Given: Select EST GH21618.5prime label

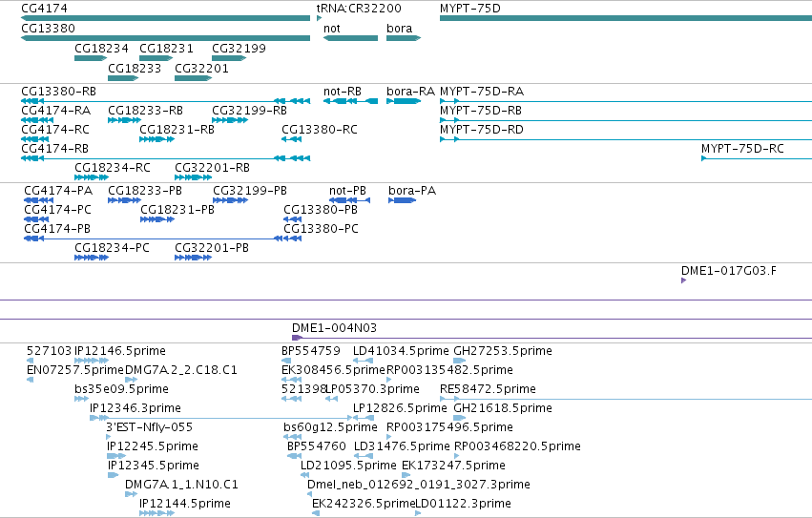Looking at the screenshot, I should click(503, 408).
